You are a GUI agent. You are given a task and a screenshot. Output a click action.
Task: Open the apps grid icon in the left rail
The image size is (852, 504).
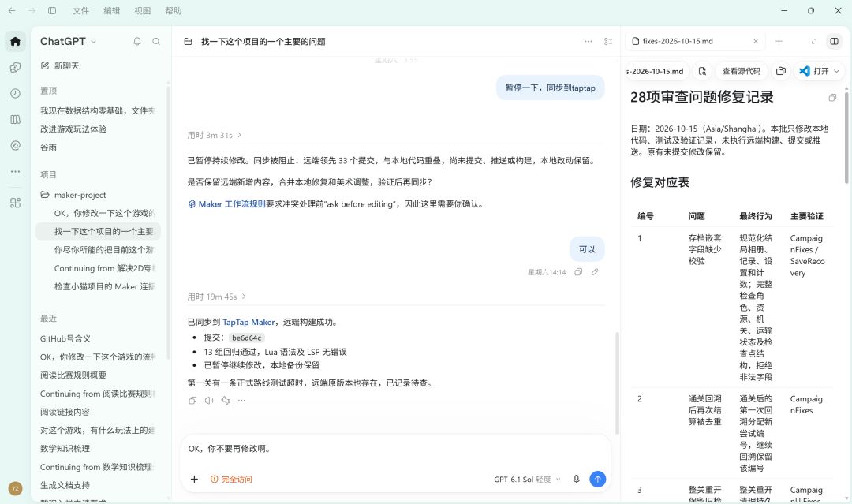(x=15, y=203)
